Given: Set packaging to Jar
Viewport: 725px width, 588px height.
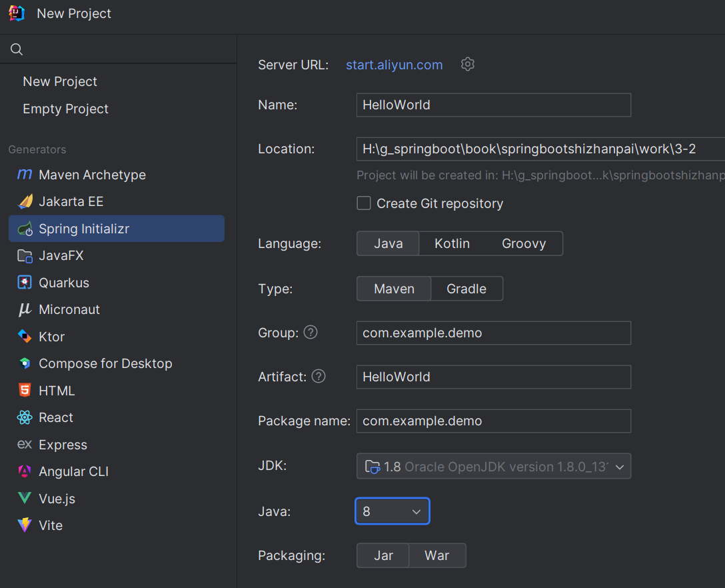Looking at the screenshot, I should pos(383,555).
